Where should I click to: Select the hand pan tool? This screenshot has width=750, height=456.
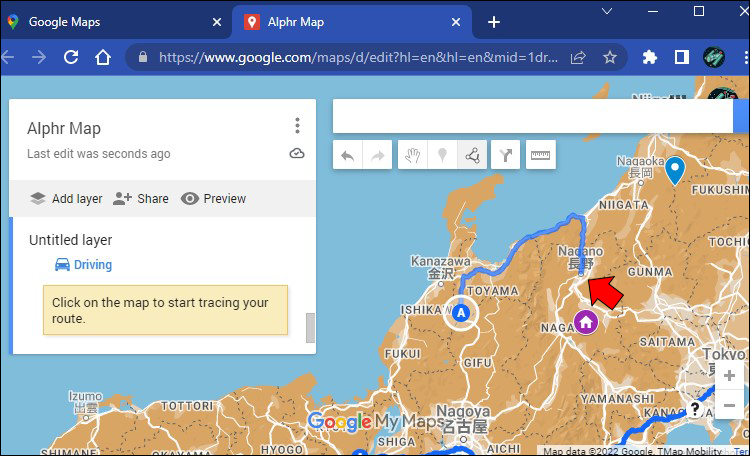pos(412,155)
